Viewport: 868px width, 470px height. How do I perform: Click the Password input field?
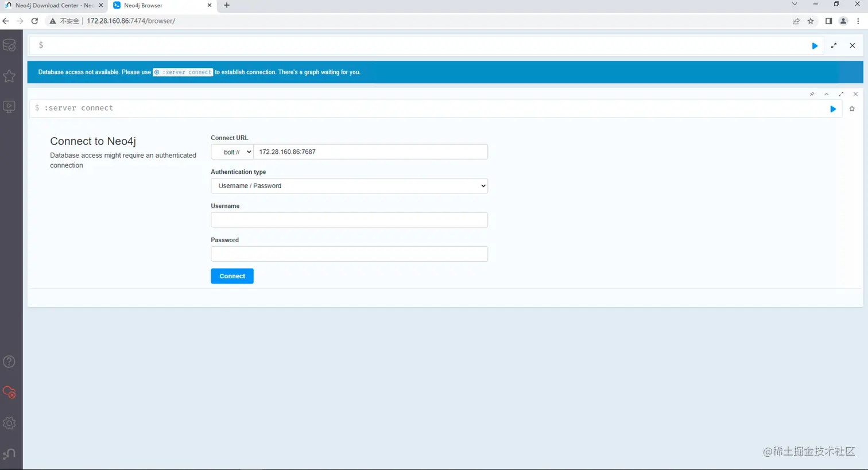(x=349, y=254)
